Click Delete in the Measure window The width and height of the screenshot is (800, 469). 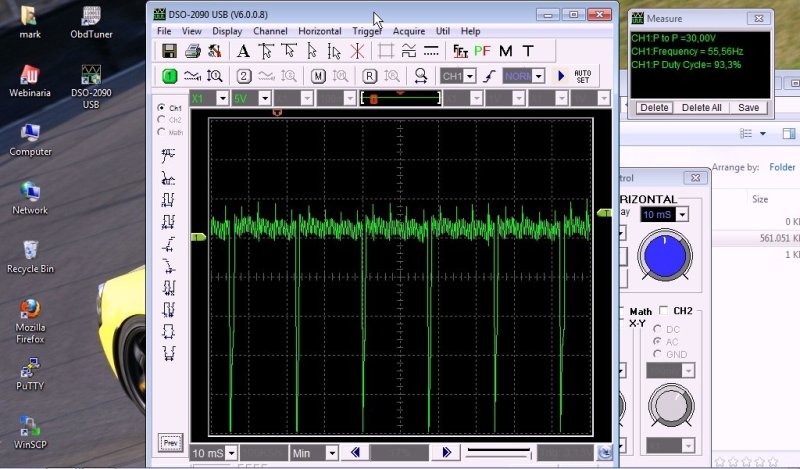tap(654, 108)
